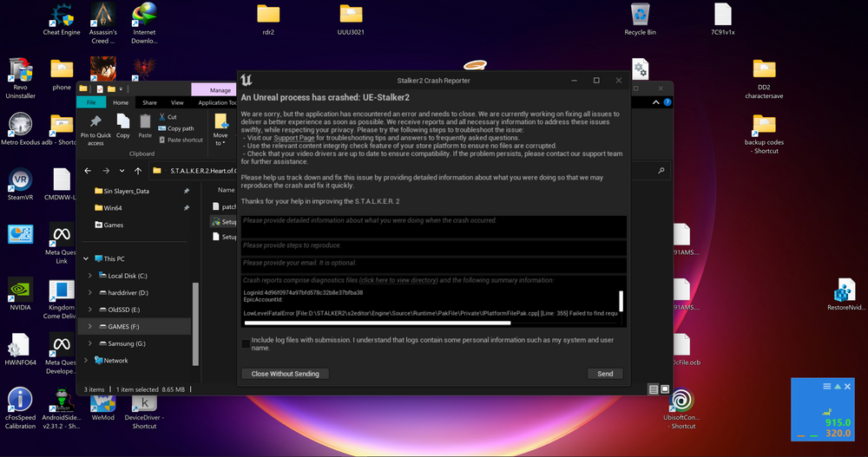Viewport: 868px width, 457px height.
Task: Switch to the Home ribbon tab
Action: pos(121,102)
